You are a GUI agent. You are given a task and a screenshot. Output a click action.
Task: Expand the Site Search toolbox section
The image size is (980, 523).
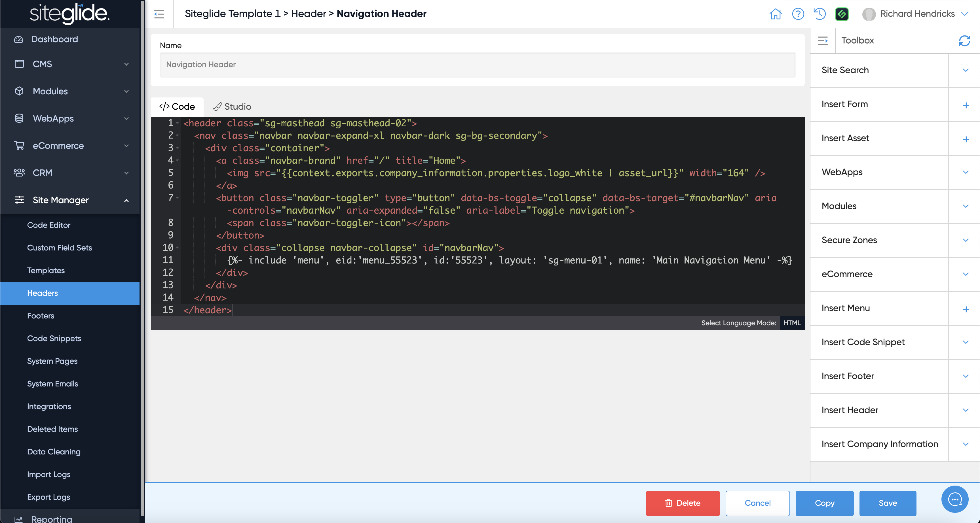pos(965,70)
